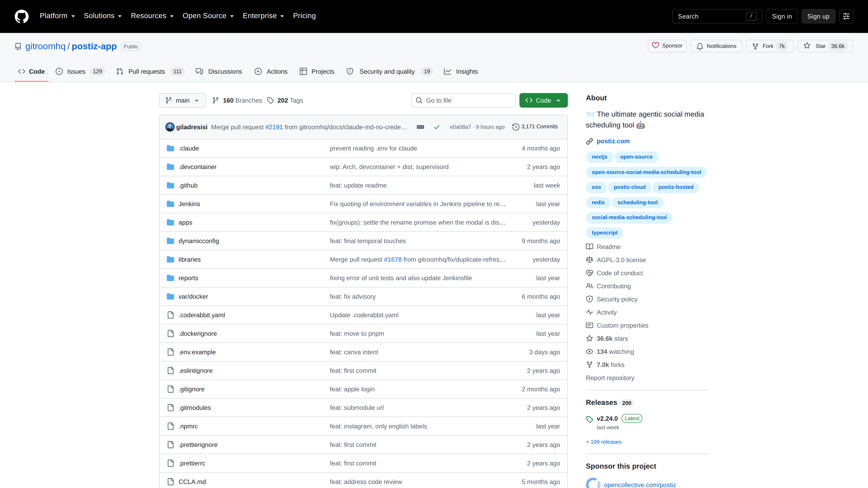Select the typescript topic tag
Screen dimensions: 868x488
(604, 233)
